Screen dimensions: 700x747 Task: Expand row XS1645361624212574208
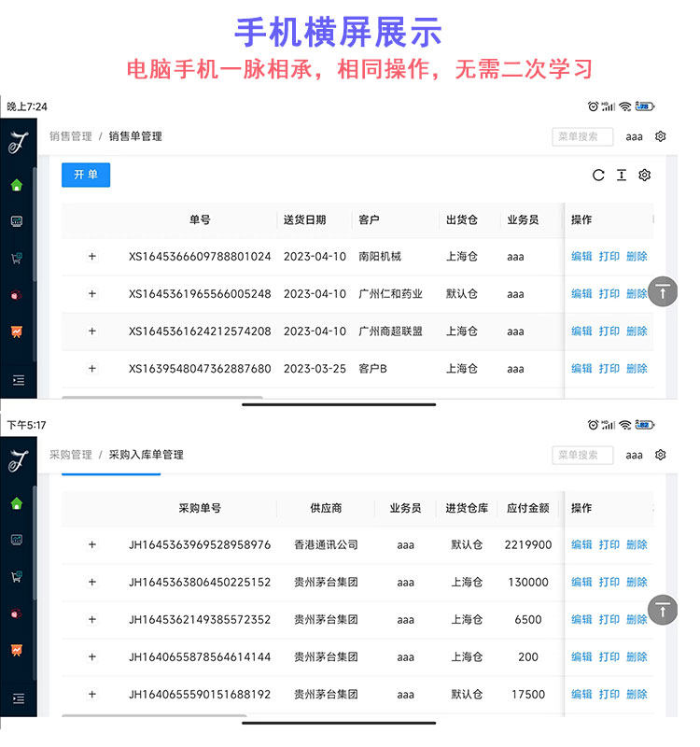(92, 331)
